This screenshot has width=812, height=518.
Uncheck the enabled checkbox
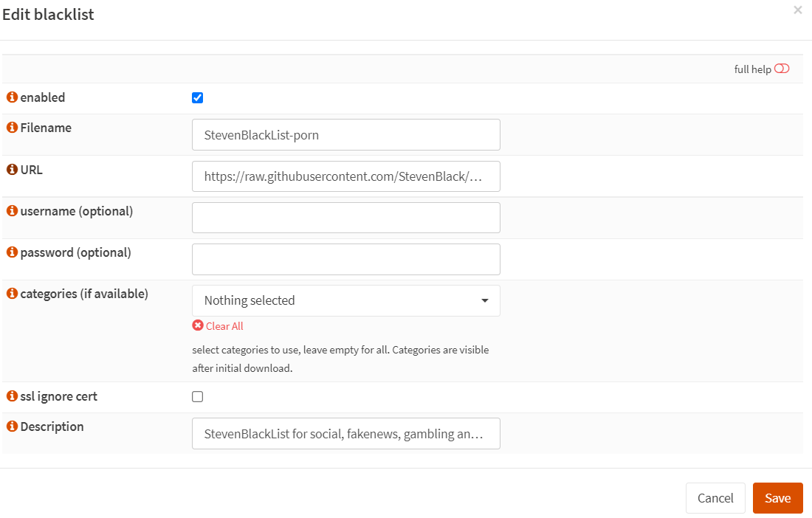click(197, 97)
